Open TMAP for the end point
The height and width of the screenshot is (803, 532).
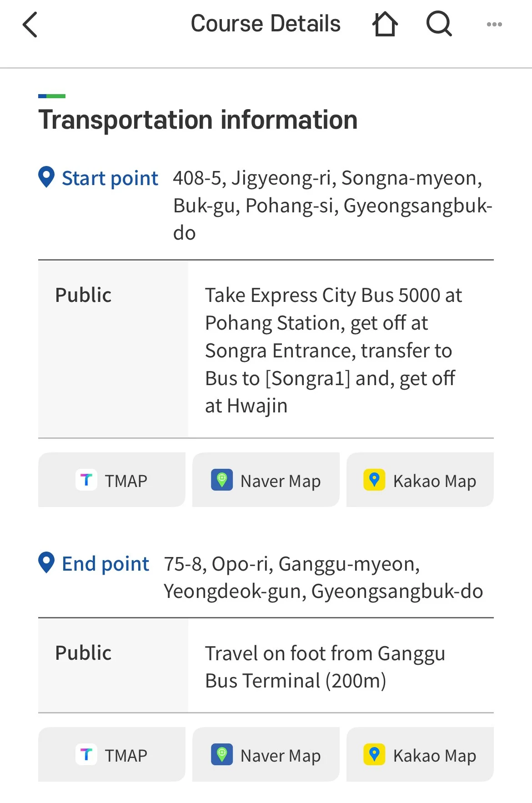pyautogui.click(x=112, y=754)
